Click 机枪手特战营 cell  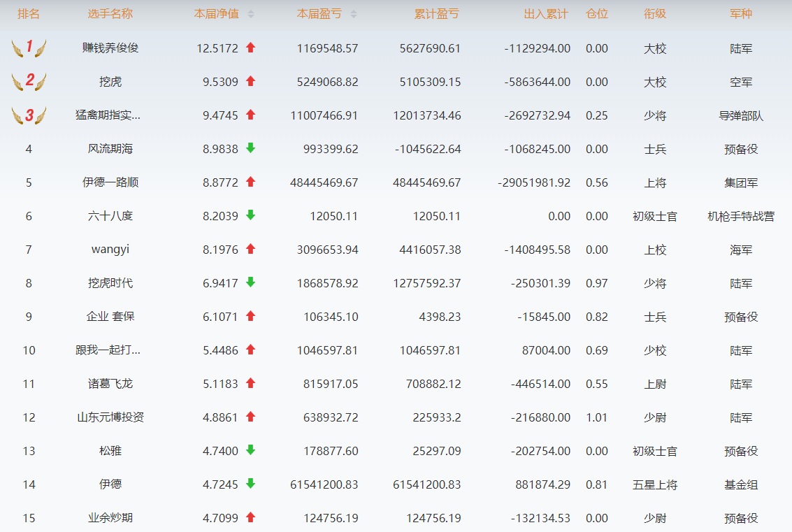click(x=741, y=216)
